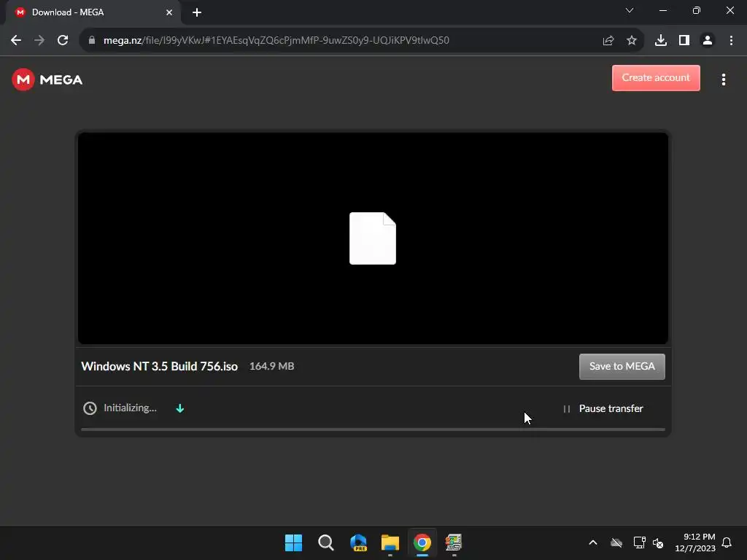Restore down the Chrome window
Viewport: 747px width, 560px height.
coord(697,10)
